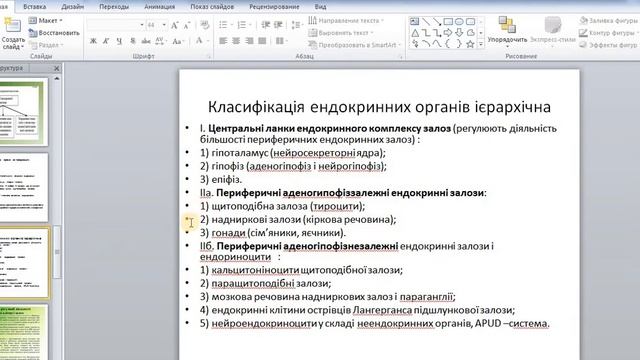Open numbered list options dropdown
The width and height of the screenshot is (640, 360).
[x=250, y=25]
